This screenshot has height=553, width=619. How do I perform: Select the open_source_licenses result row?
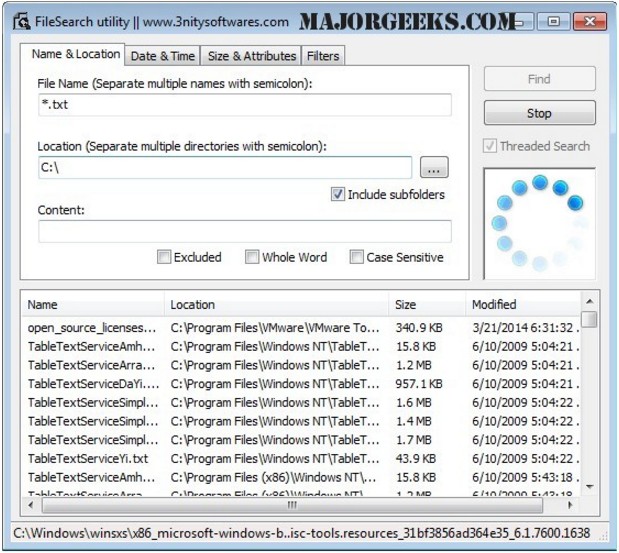pyautogui.click(x=302, y=328)
